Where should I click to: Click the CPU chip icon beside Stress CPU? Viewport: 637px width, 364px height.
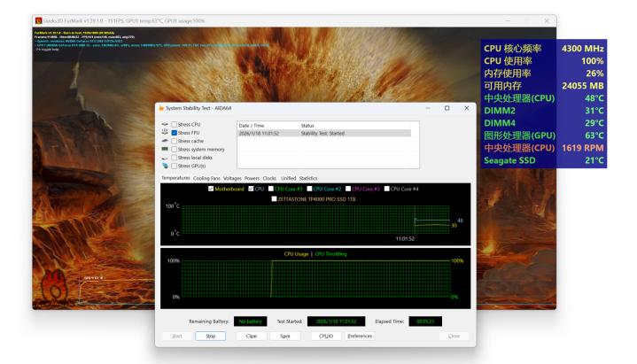pos(165,125)
